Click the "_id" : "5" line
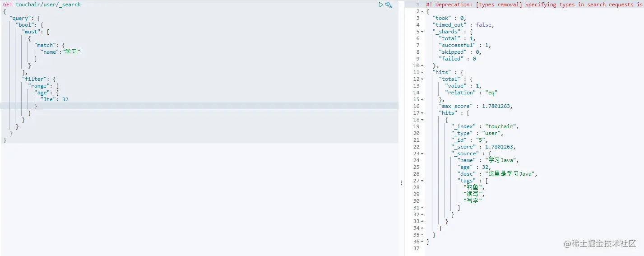Screen dimensions: 644x256 [x=469, y=140]
